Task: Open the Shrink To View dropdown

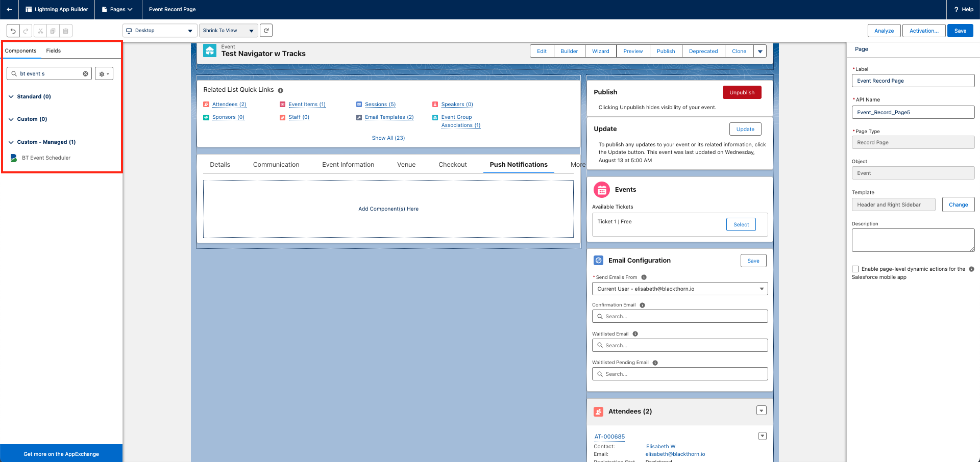Action: [228, 31]
